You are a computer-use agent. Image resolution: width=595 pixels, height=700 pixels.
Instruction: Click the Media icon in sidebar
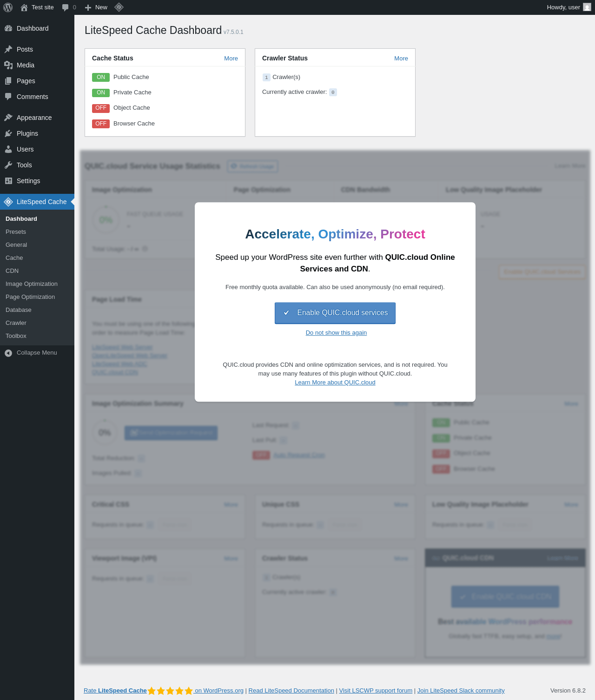8,65
